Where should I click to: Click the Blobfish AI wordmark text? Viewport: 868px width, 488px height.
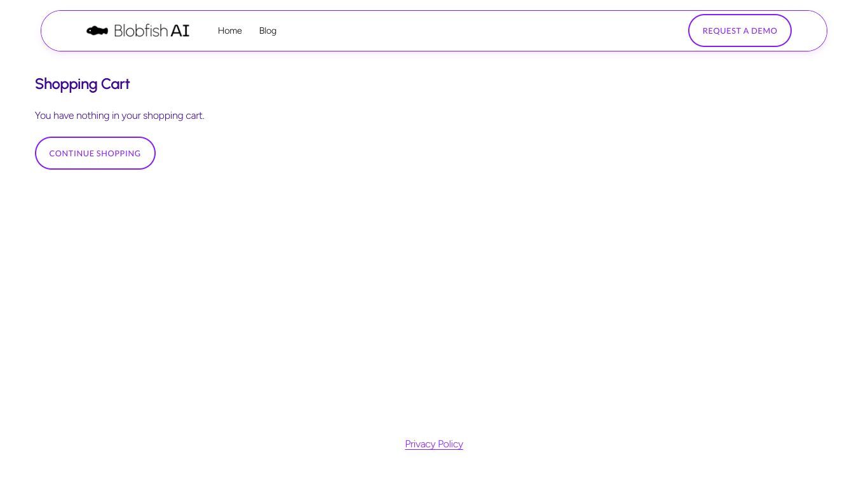[x=151, y=30]
